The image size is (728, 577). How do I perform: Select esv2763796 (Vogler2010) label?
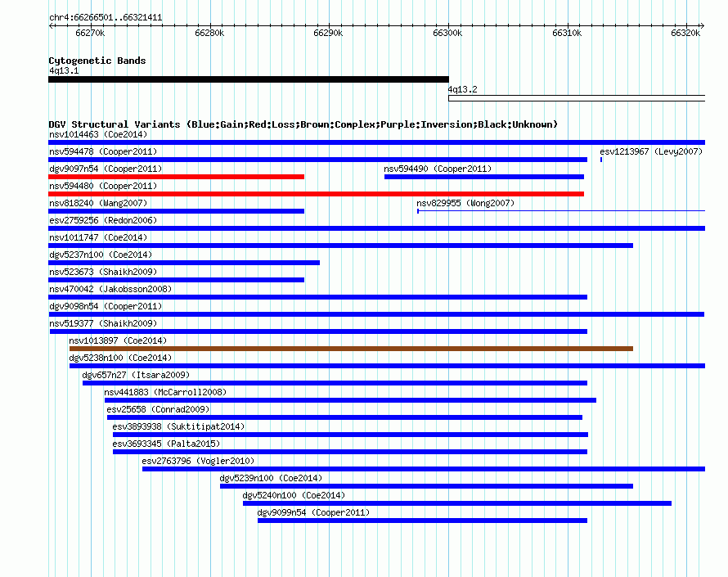click(x=198, y=462)
